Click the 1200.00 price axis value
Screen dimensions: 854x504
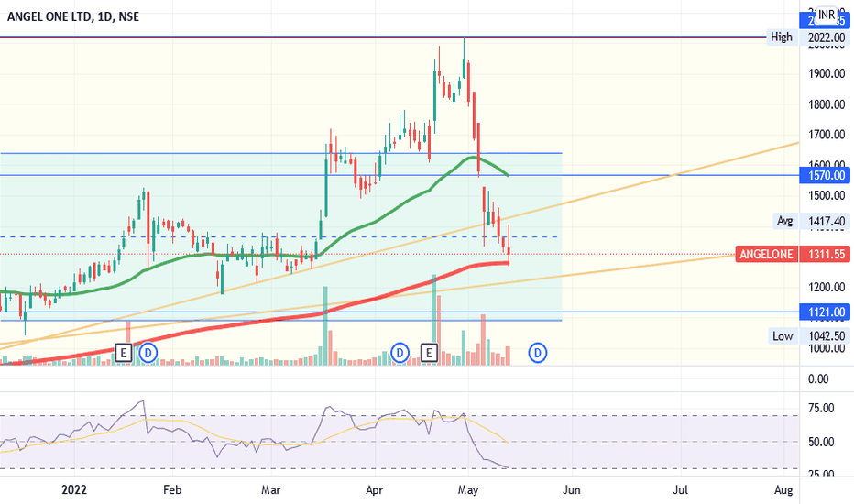click(827, 287)
